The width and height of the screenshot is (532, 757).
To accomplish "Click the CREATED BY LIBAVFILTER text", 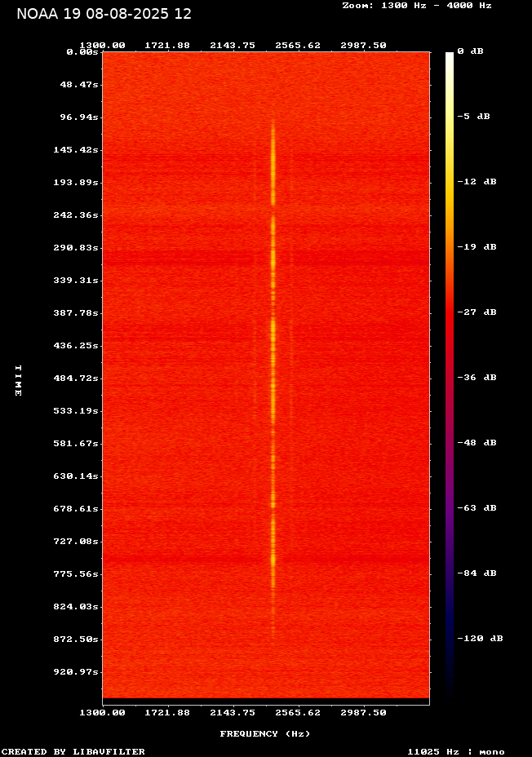I will coord(73,752).
